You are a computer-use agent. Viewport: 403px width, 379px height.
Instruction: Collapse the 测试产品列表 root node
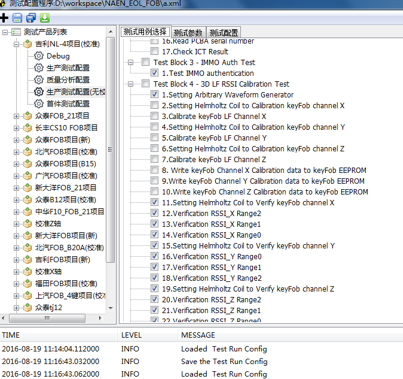(5, 32)
